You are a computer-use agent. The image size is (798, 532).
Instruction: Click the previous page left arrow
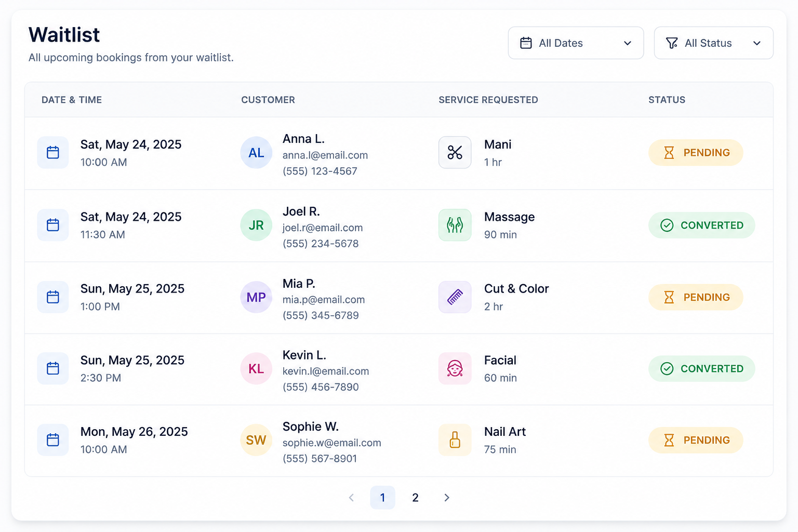351,498
